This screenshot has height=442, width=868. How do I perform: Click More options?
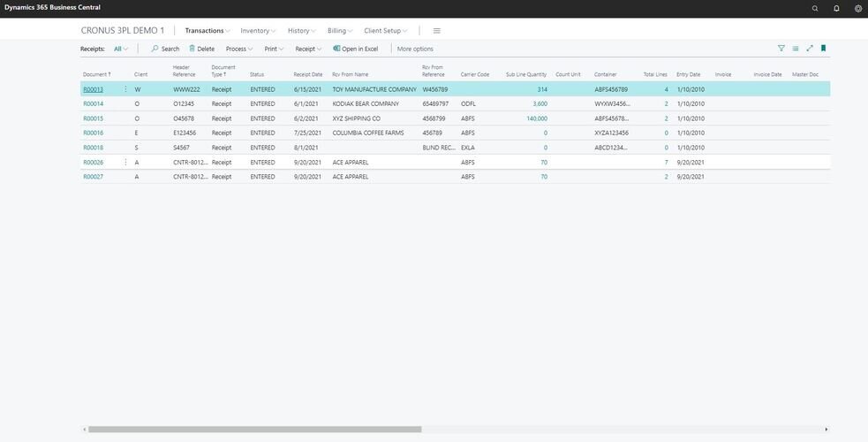[x=415, y=49]
